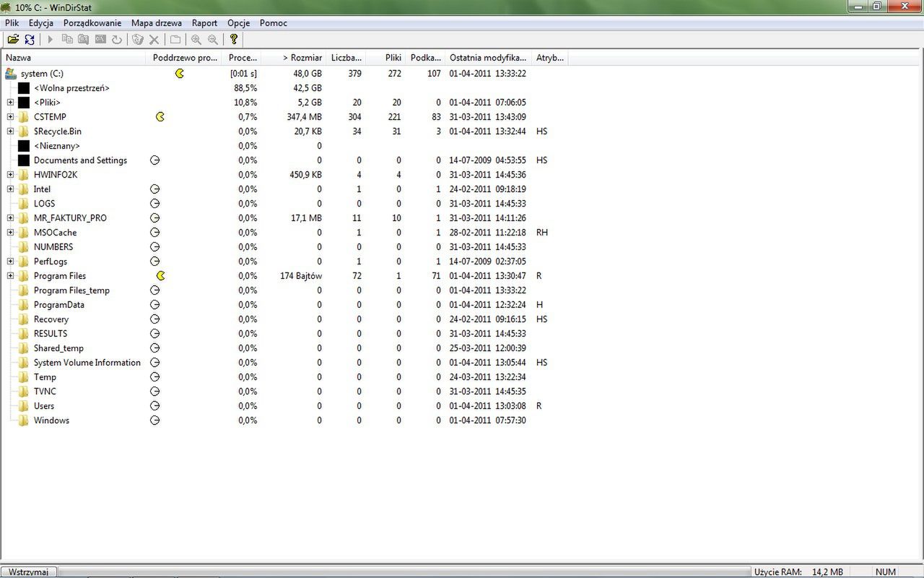Click the 174 Bajtów size value
The image size is (924, 578).
[x=300, y=275]
